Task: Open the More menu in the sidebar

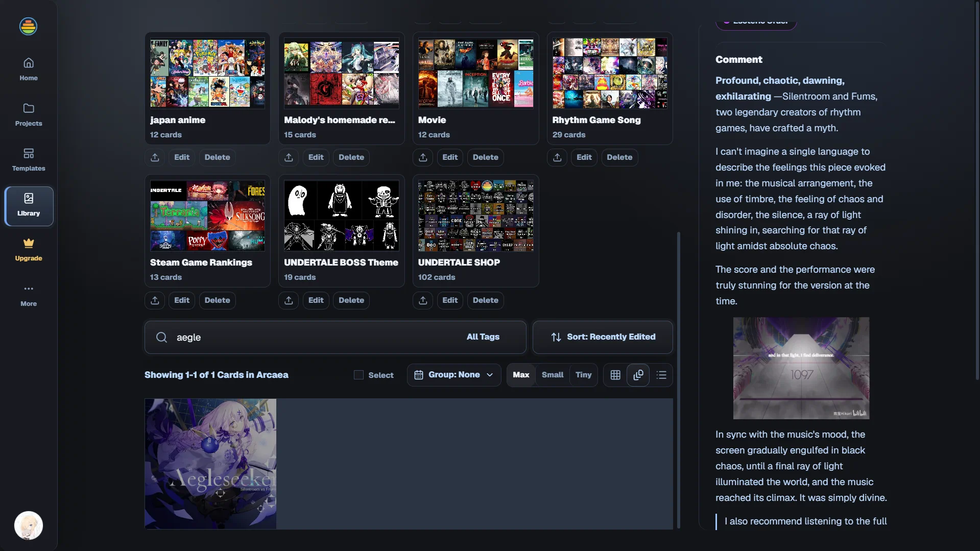Action: (x=29, y=295)
